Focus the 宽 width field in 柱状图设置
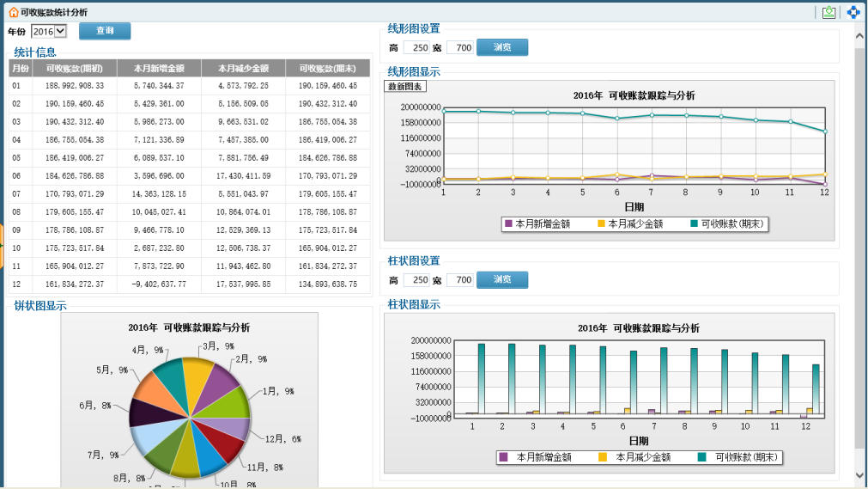This screenshot has height=489, width=868. tap(459, 280)
